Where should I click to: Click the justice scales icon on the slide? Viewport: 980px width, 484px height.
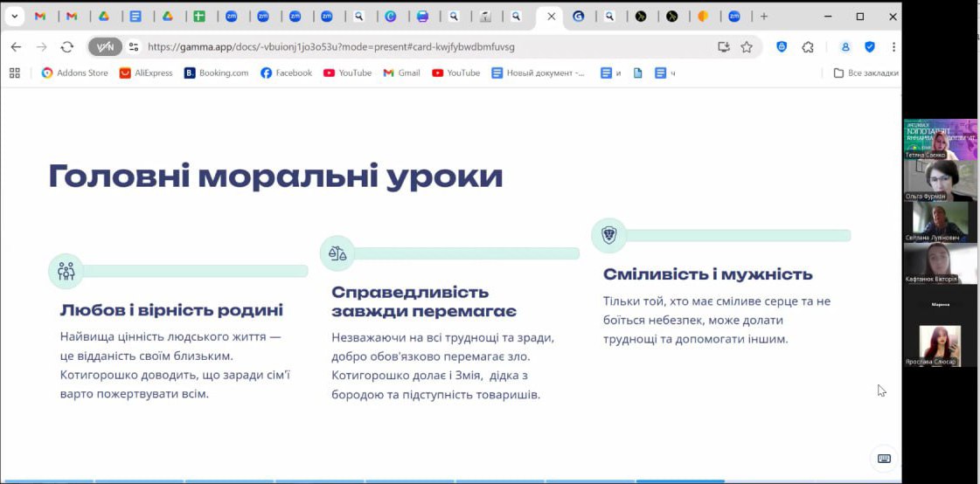[337, 253]
